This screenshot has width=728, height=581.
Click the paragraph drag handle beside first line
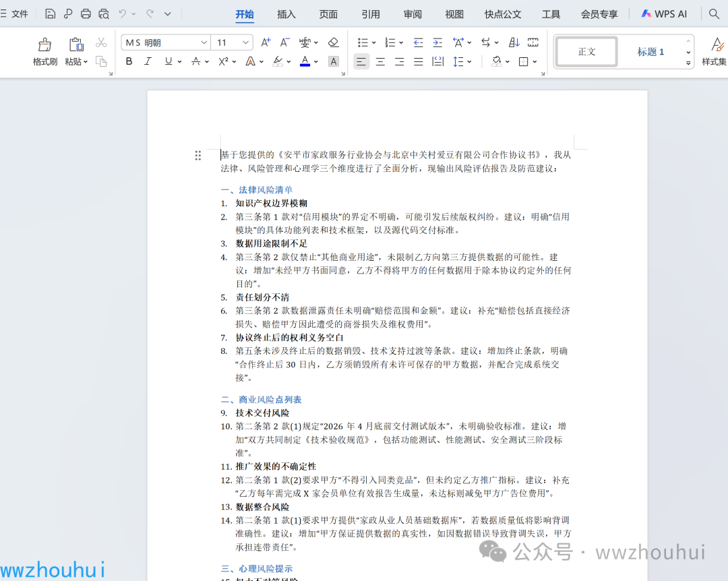[x=198, y=156]
